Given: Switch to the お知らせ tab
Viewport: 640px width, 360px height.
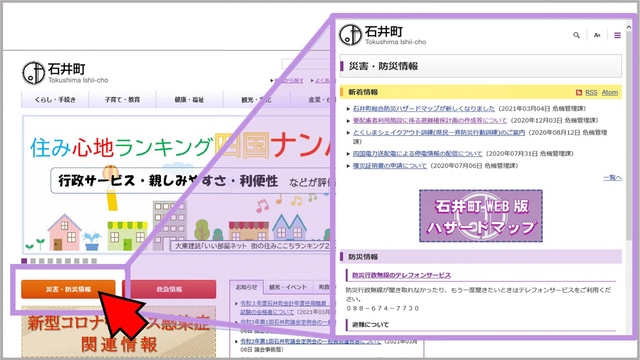Looking at the screenshot, I should click(247, 287).
